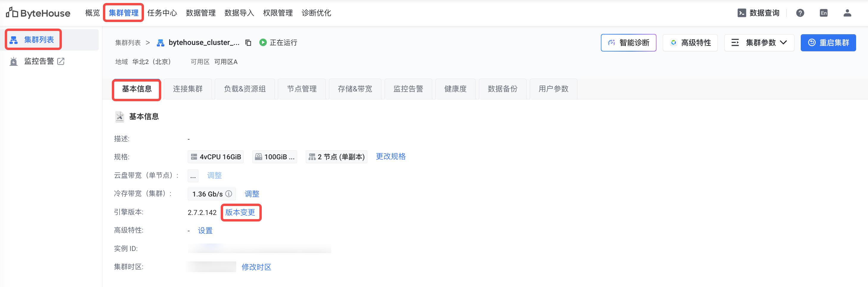Click the external link icon beside 监控告警
The height and width of the screenshot is (287, 868).
pos(61,61)
